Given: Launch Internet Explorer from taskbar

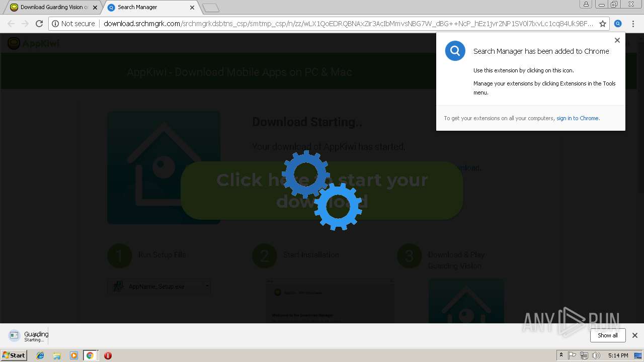Looking at the screenshot, I should coord(40,355).
